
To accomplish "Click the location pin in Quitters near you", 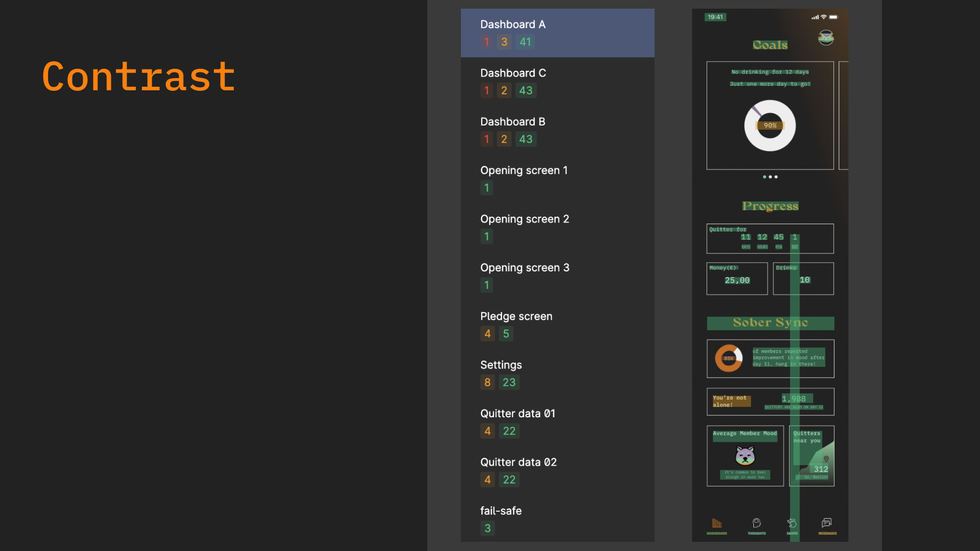I will click(826, 459).
